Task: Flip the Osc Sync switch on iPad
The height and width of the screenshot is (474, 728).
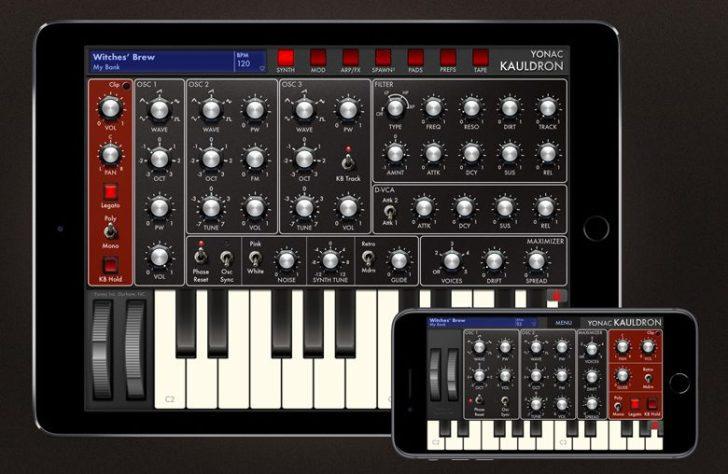Action: (227, 257)
